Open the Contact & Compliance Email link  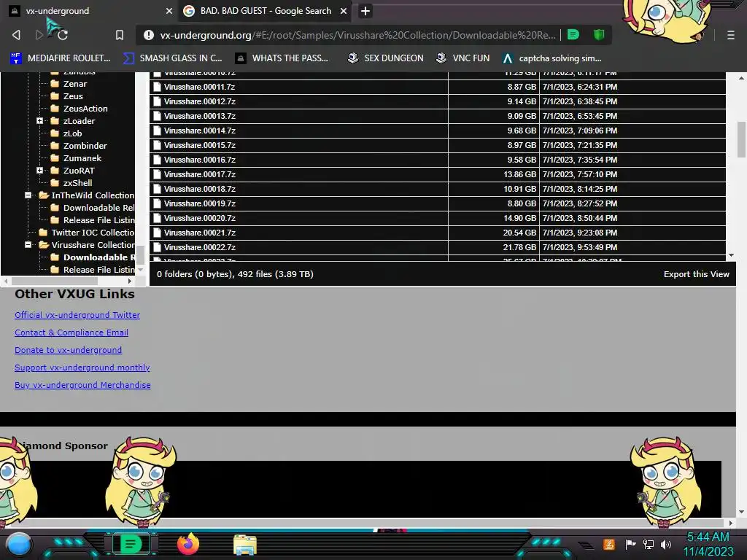coord(71,332)
